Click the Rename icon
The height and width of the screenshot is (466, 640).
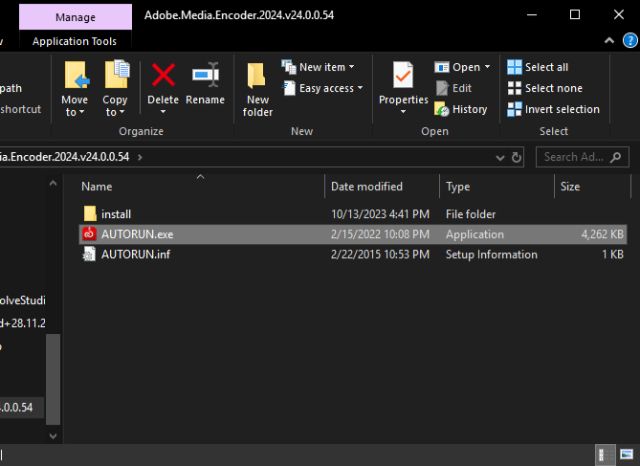click(x=206, y=75)
